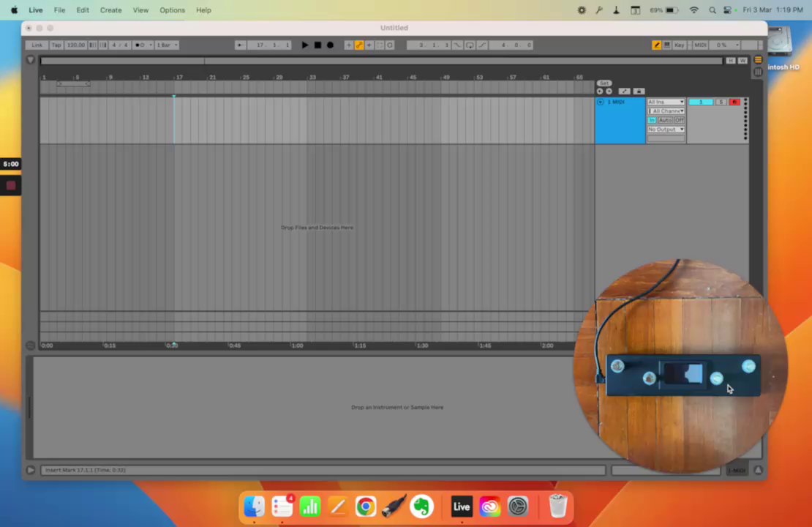
Task: Toggle the Follow playback button
Action: click(x=240, y=45)
